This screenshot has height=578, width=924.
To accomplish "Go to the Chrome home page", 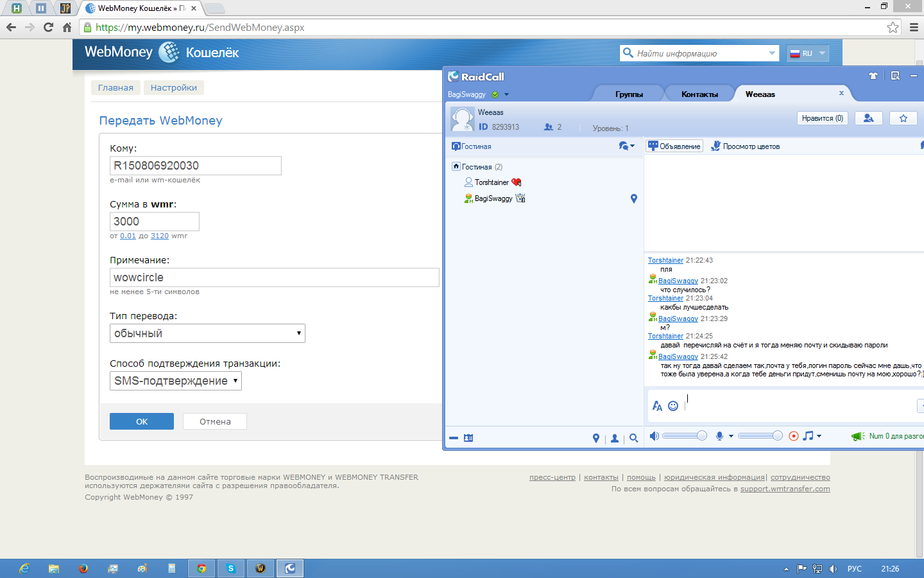I will (67, 27).
